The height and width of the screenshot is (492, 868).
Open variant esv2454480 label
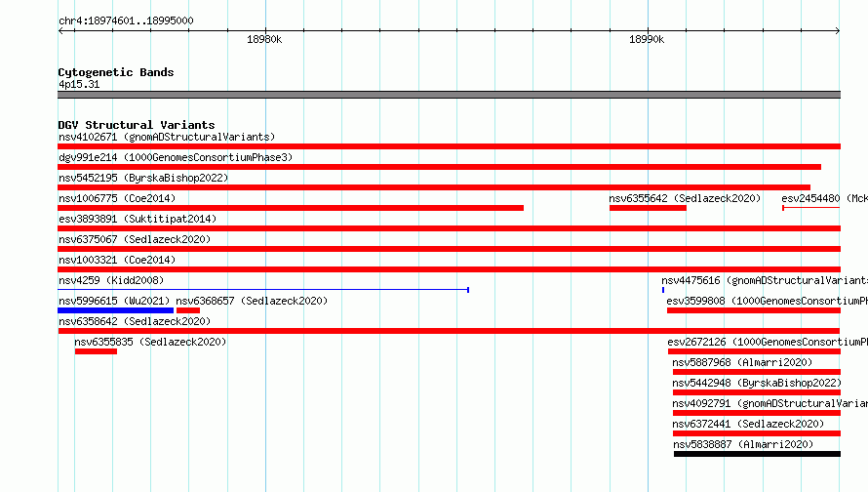[824, 198]
